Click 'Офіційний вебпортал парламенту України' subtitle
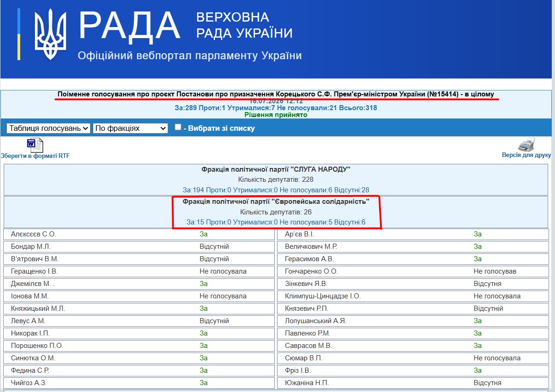Screen dimensions: 555x392 (x=190, y=56)
